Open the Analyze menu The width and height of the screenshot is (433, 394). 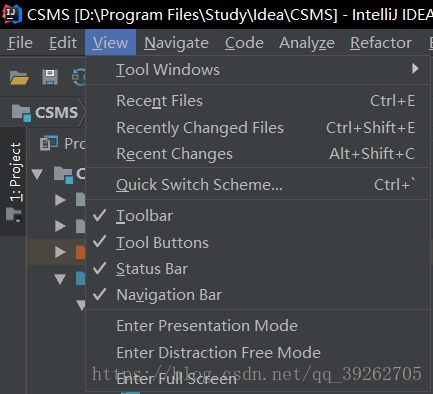[x=307, y=43]
